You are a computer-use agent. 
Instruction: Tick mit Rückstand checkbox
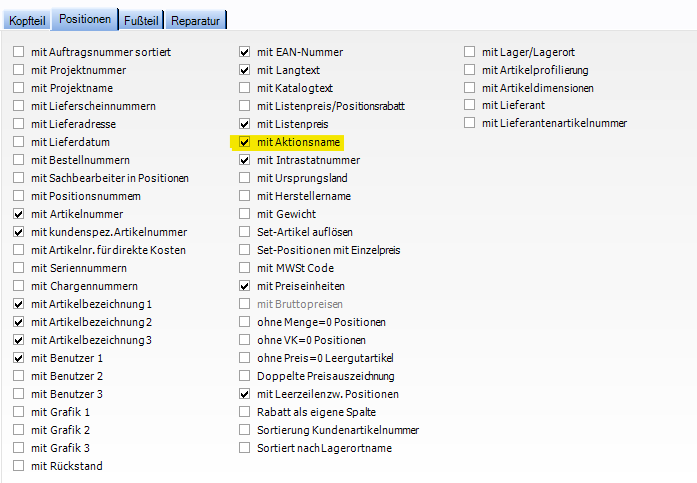pyautogui.click(x=20, y=466)
